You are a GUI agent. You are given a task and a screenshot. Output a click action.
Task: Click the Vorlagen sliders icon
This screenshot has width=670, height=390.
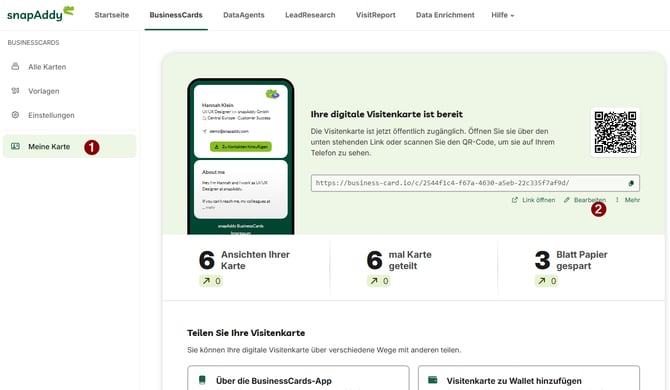15,91
